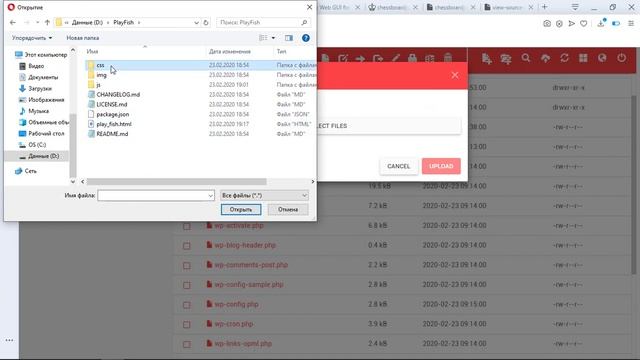Click the Opera send flow icon
The width and height of the screenshot is (640, 360).
pos(572,24)
